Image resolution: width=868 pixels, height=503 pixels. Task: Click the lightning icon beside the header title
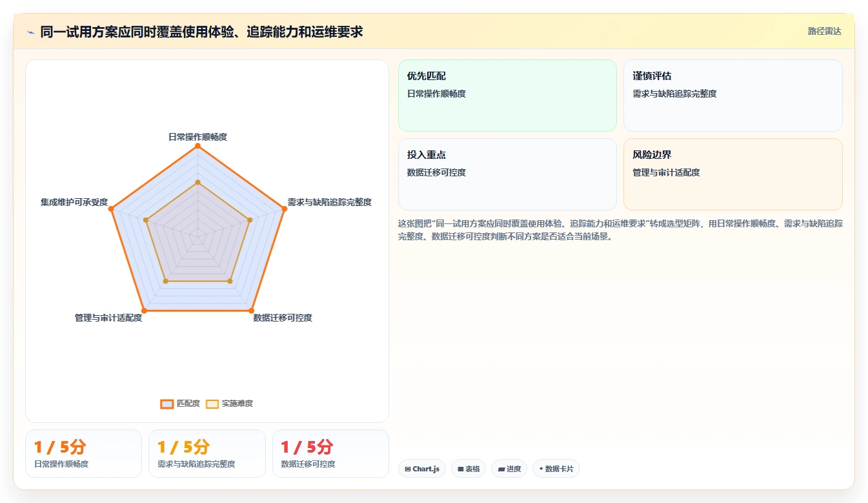tap(30, 32)
